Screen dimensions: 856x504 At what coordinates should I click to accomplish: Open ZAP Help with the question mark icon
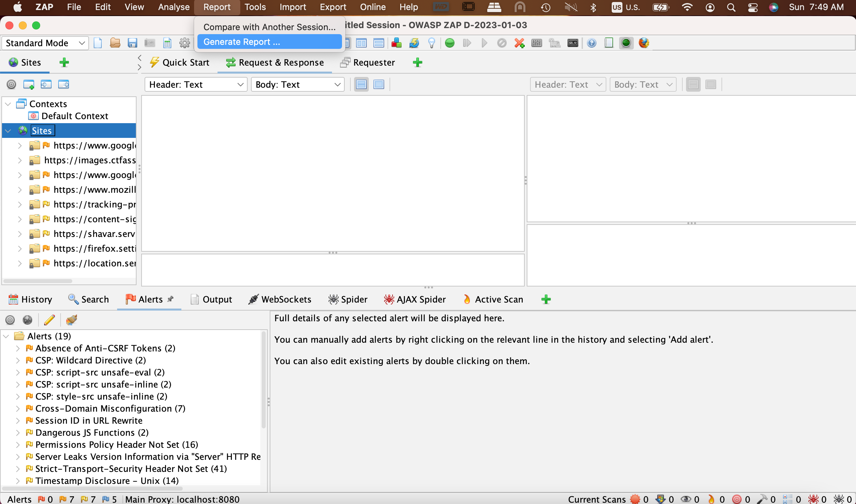[x=592, y=43]
